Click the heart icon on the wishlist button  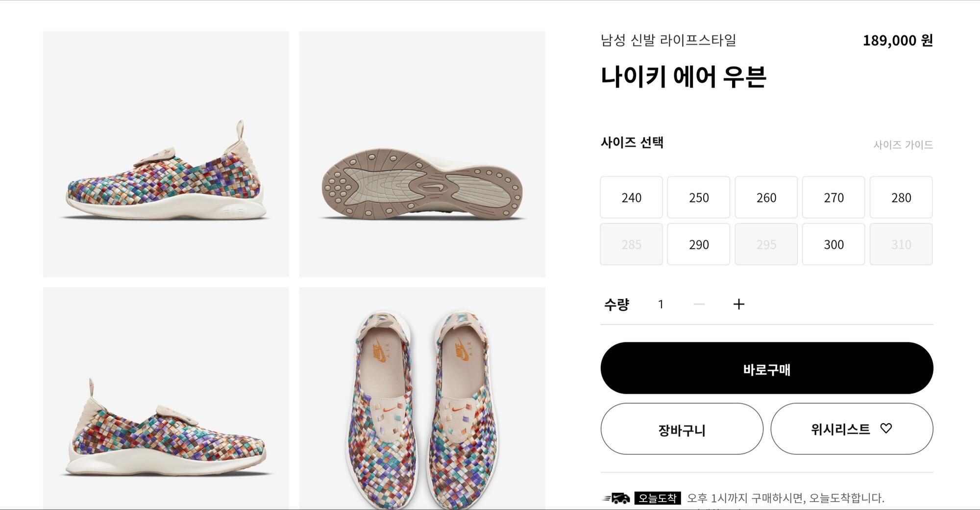click(886, 428)
